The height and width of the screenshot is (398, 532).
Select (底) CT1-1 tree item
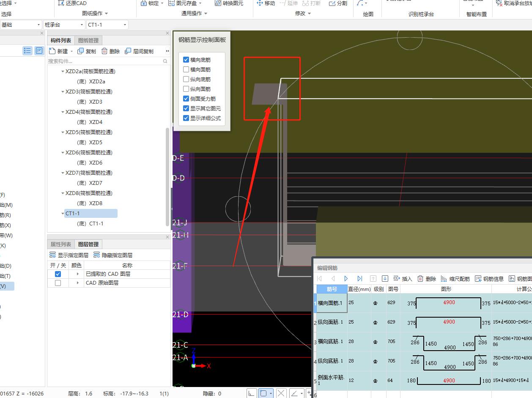point(90,224)
